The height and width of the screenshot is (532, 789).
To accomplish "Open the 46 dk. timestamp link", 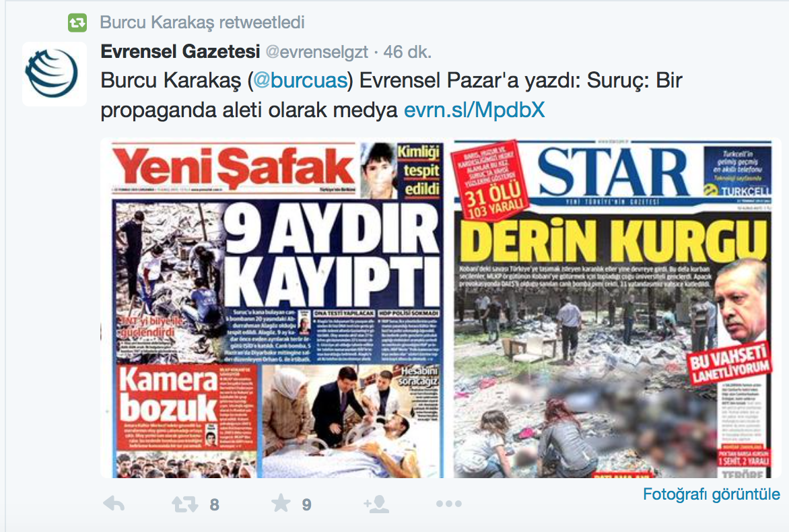I will click(407, 52).
